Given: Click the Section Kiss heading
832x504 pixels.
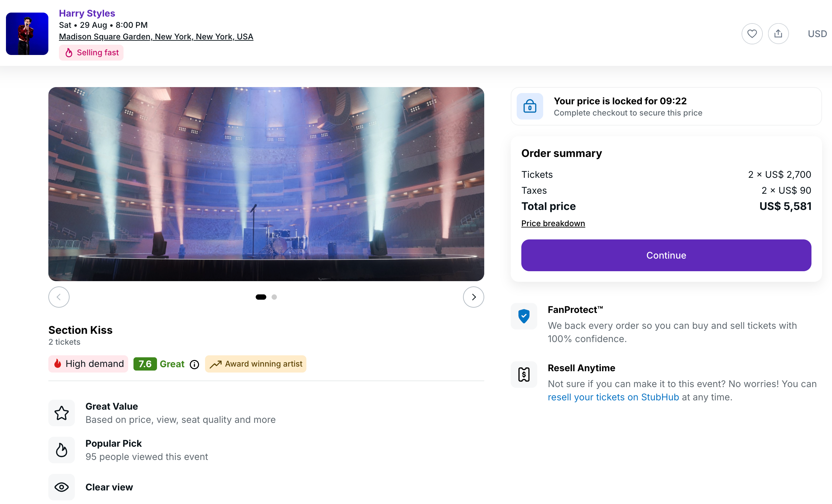Looking at the screenshot, I should click(x=80, y=330).
